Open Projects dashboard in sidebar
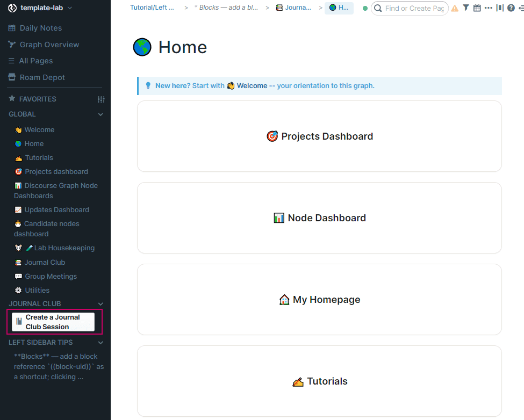The image size is (524, 420). [51, 172]
